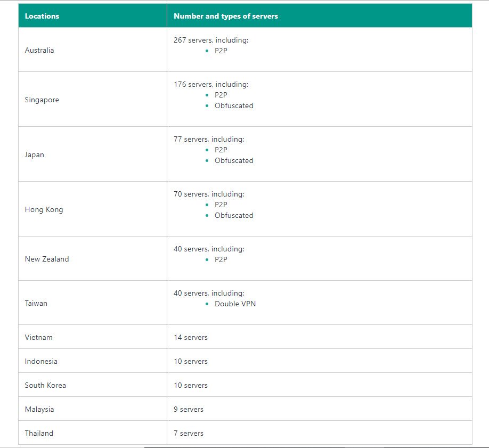This screenshot has height=448, width=489.
Task: Click the "14 servers" text for Vietnam
Action: point(191,337)
